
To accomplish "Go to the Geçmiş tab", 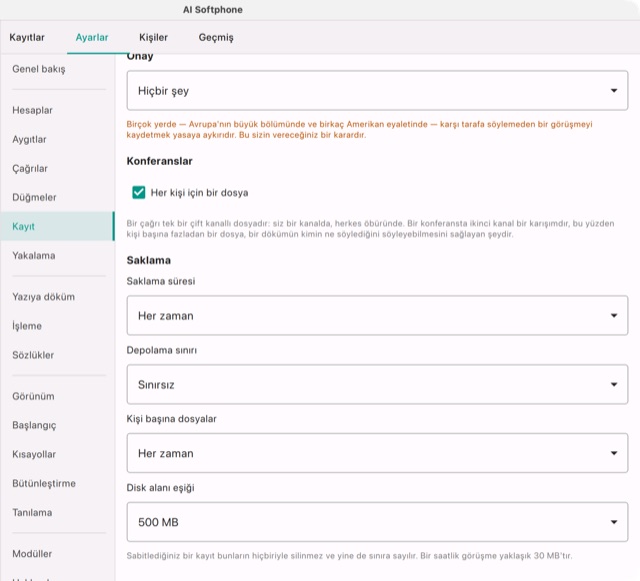I will [216, 37].
